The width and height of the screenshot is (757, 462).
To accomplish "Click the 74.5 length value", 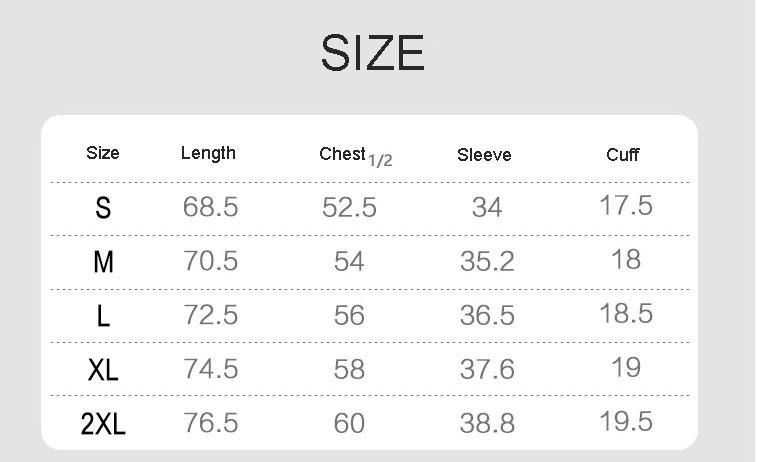I will pyautogui.click(x=210, y=369).
